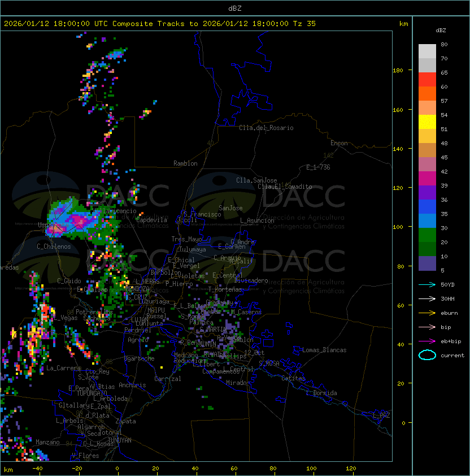Click the pink bip arrow in legend
Viewport: 470px width, 476px height.
pos(427,327)
